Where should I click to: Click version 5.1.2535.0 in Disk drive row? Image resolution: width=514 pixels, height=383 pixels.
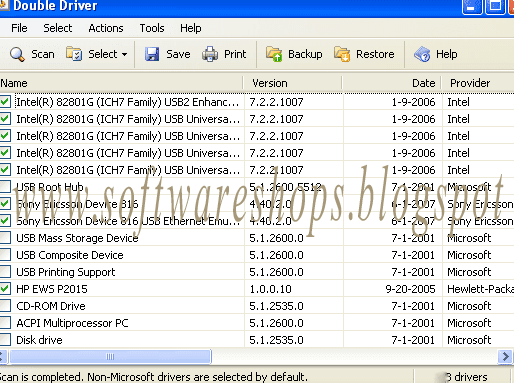276,340
